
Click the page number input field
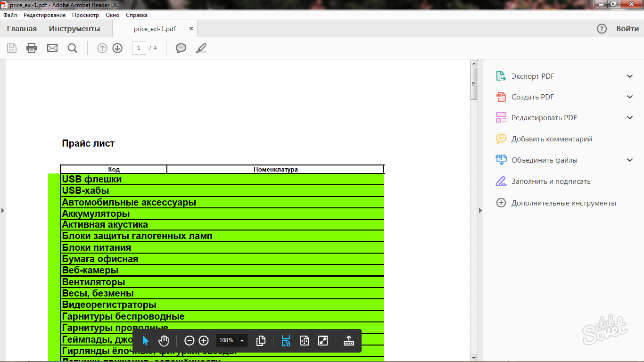139,48
